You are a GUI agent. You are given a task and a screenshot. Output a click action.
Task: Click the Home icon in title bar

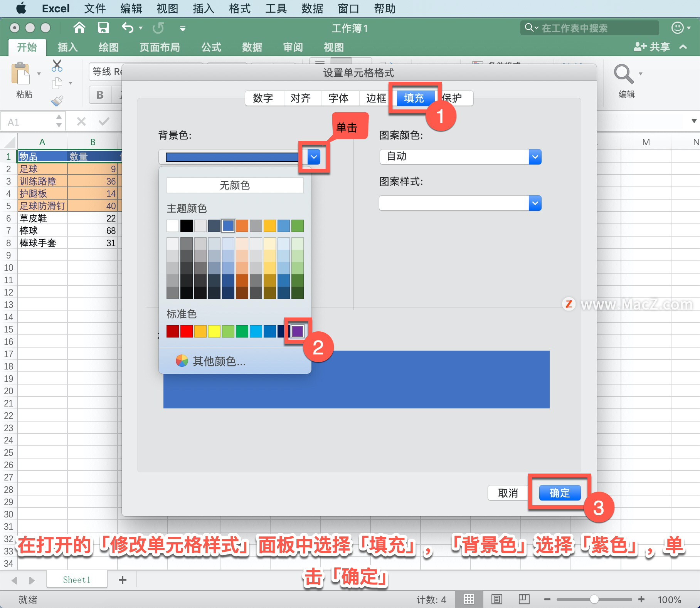click(x=79, y=28)
